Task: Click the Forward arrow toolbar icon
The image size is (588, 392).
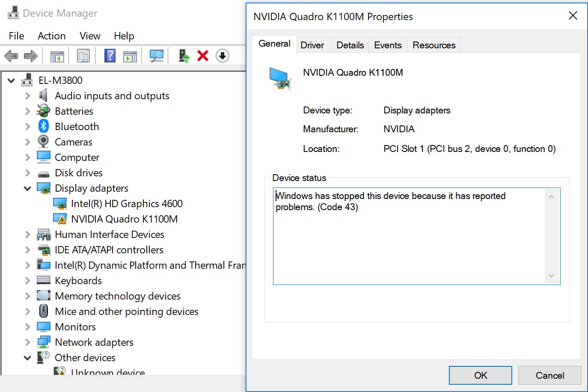Action: point(30,56)
